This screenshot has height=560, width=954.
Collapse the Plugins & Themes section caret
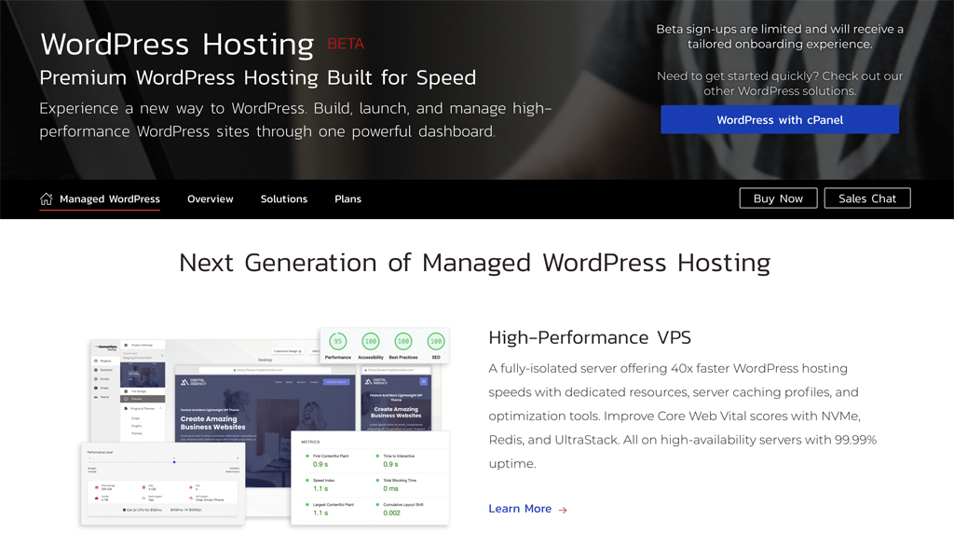coord(160,408)
